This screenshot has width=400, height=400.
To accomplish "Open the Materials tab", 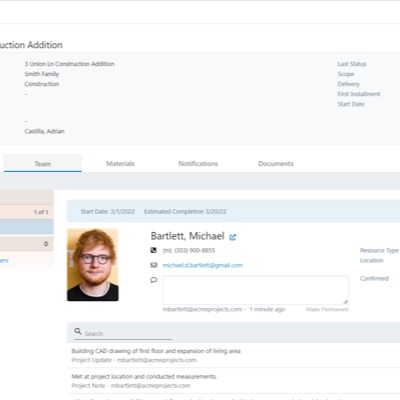I will pyautogui.click(x=120, y=163).
